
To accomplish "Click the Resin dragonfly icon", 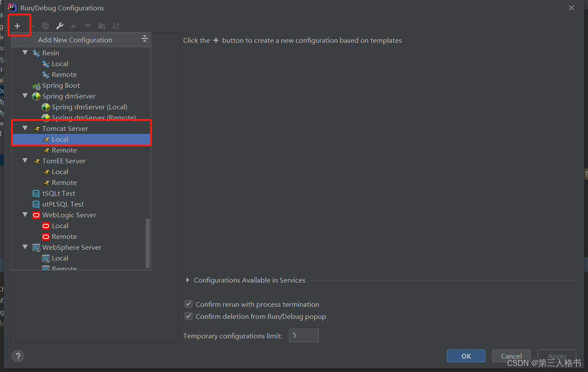I will coord(36,53).
